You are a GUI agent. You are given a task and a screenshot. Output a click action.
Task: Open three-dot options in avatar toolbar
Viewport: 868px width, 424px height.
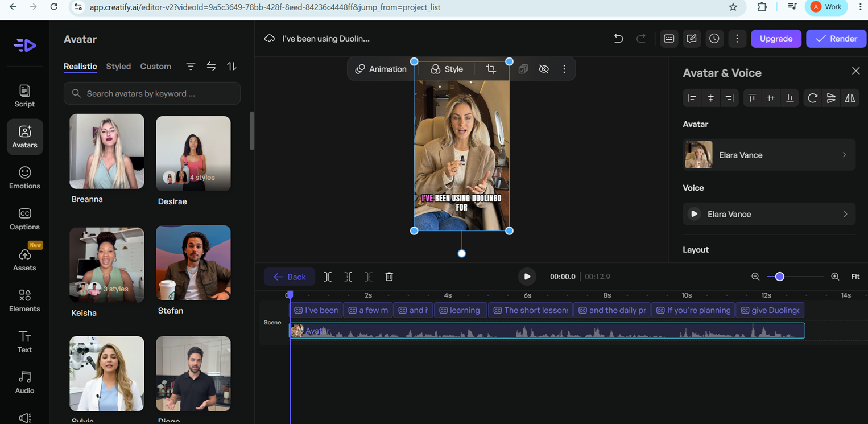click(x=564, y=69)
